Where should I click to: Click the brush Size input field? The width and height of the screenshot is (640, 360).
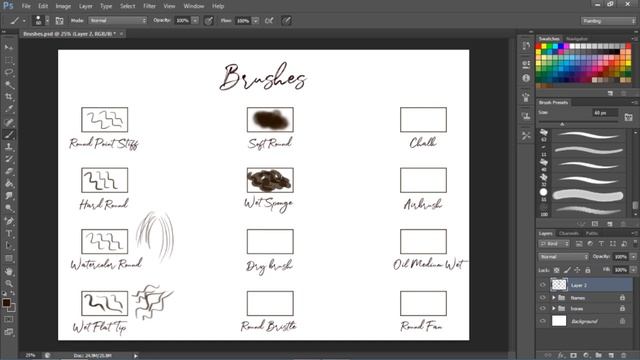tap(606, 113)
